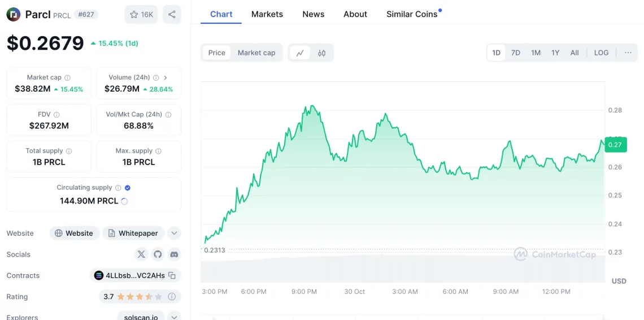Select the line chart style toggle
The width and height of the screenshot is (644, 320).
300,53
